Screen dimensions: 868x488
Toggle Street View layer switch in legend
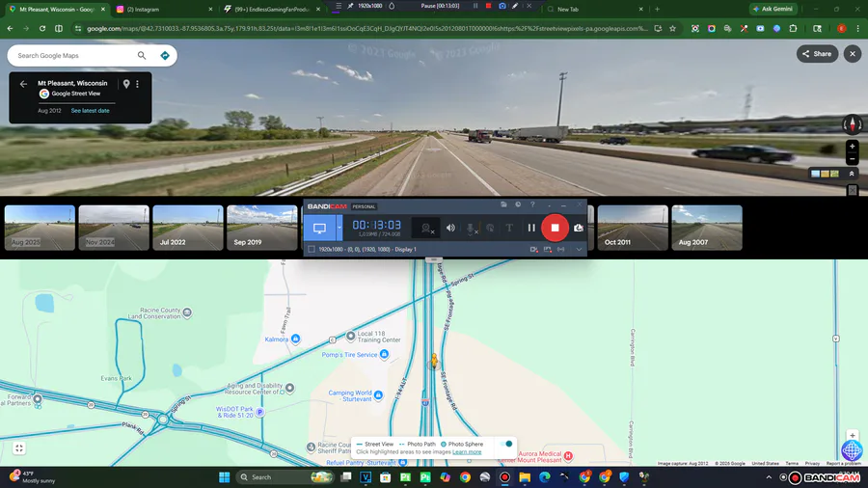(506, 444)
